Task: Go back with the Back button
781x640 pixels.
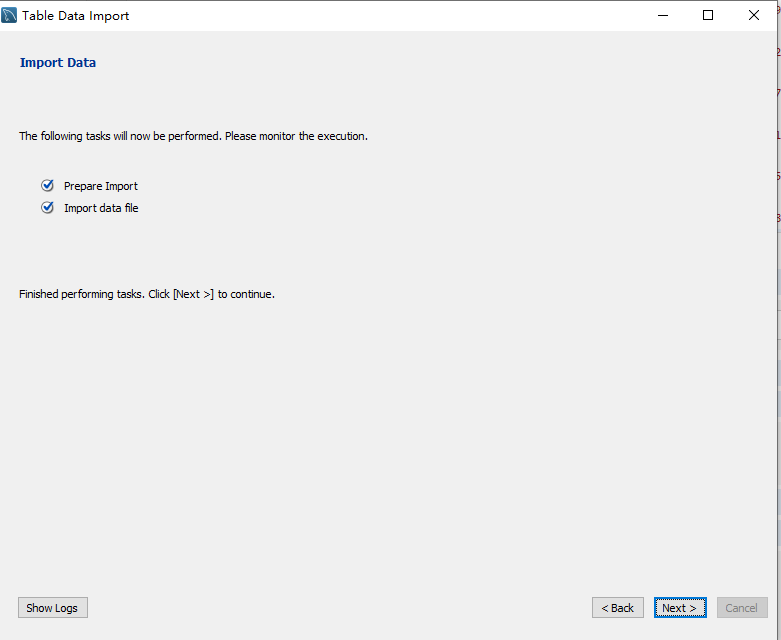Action: tap(617, 608)
